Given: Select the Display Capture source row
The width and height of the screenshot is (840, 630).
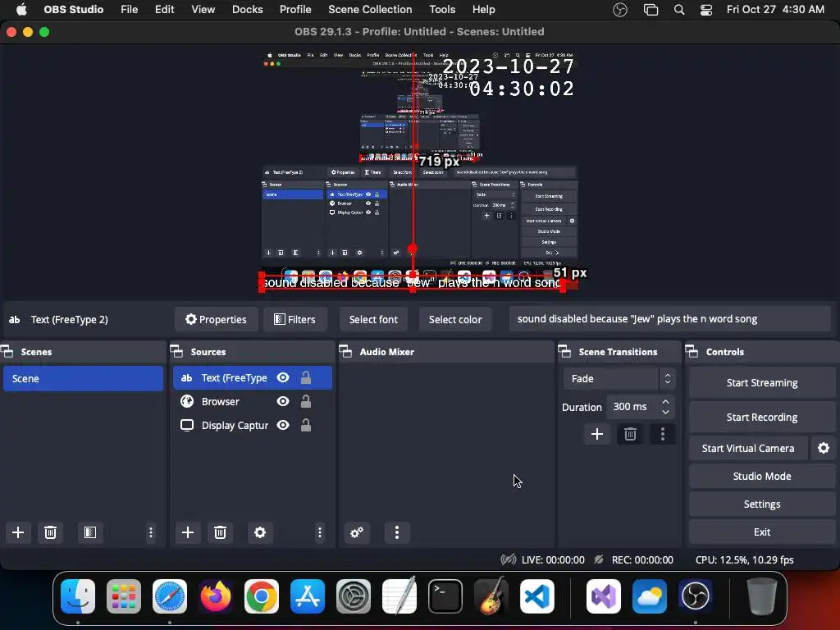Looking at the screenshot, I should (x=253, y=425).
